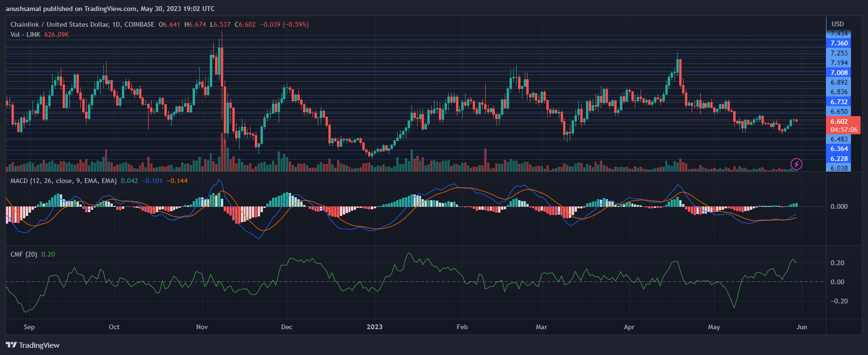Click the 6.732 price level label
Viewport: 868px width, 355px height.
click(839, 102)
